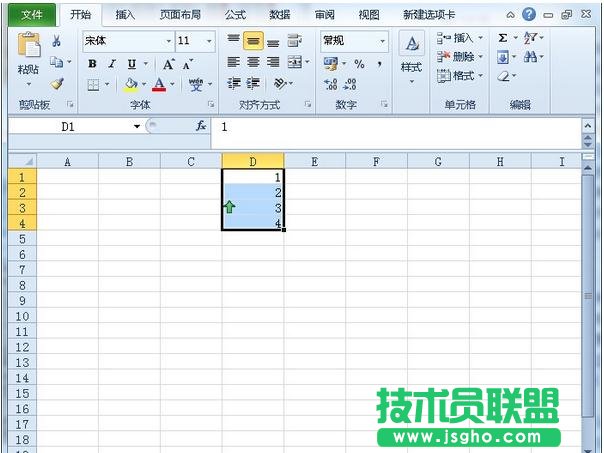604x453 pixels.
Task: Click the Cut scissors icon
Action: click(57, 41)
